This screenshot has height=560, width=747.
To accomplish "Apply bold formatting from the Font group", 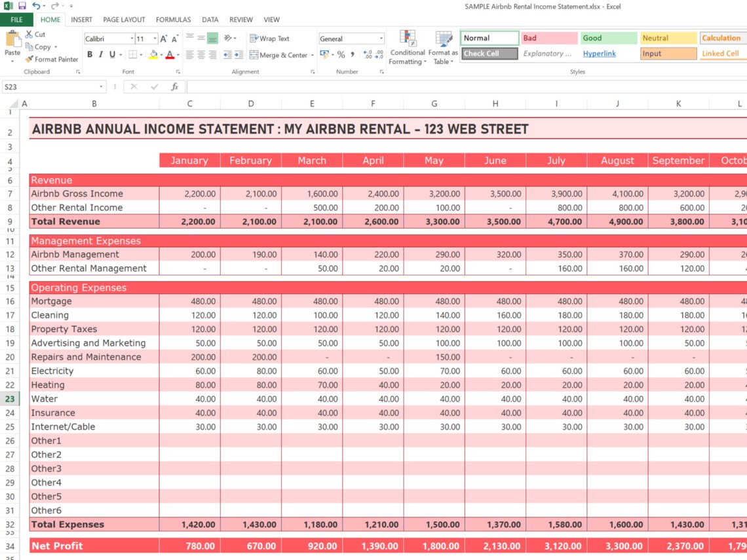I will pyautogui.click(x=90, y=54).
